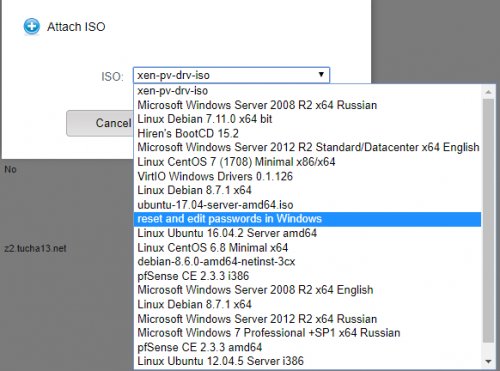
Task: Click the Cancel button
Action: coord(100,123)
